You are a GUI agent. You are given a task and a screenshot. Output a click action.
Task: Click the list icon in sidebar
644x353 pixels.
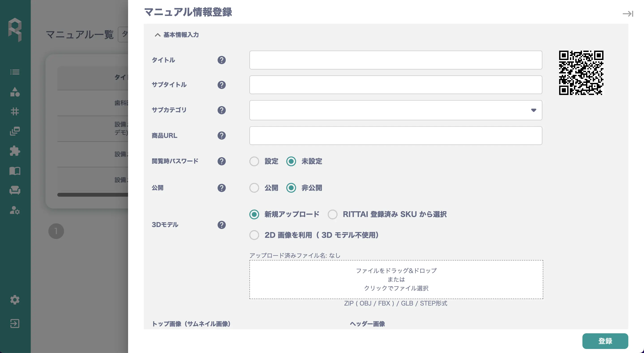[15, 72]
